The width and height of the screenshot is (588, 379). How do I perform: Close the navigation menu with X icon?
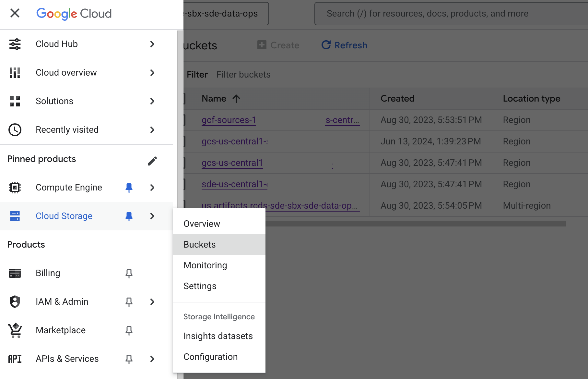(x=15, y=13)
